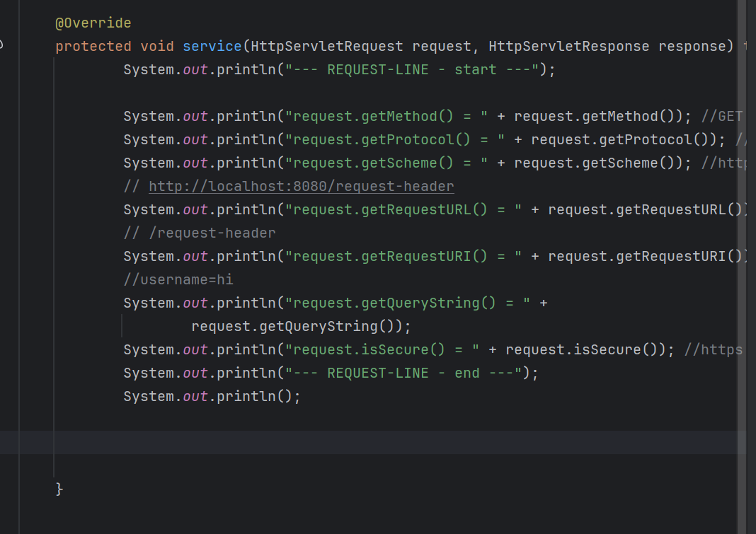The width and height of the screenshot is (756, 534).
Task: Click the REQUEST-LINE - start string
Action: [x=411, y=69]
